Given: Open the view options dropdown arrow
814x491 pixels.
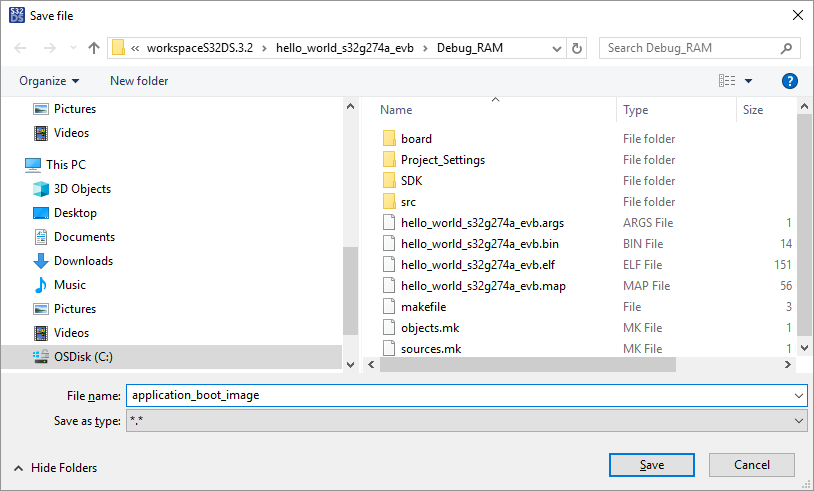Looking at the screenshot, I should 748,81.
